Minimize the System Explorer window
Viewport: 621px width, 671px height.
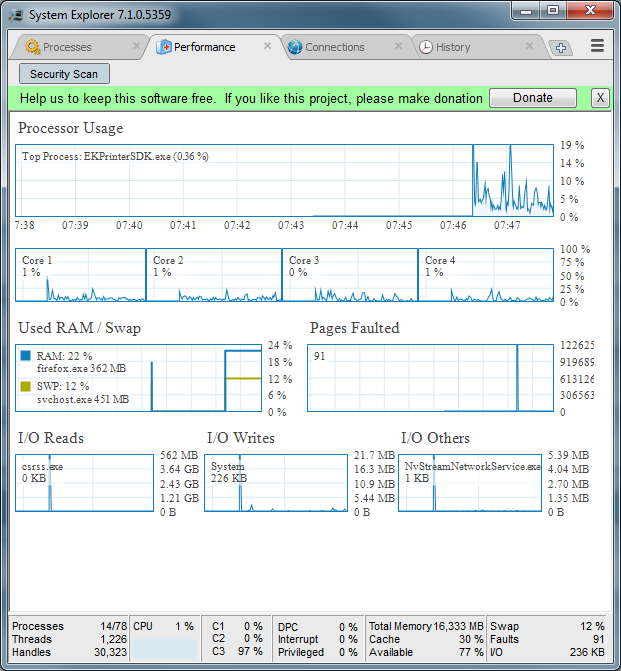[526, 11]
